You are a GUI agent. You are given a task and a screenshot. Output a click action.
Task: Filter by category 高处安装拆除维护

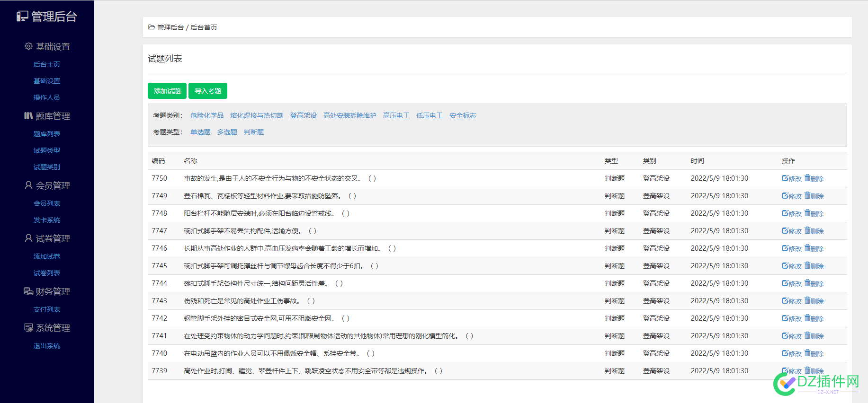(x=350, y=115)
